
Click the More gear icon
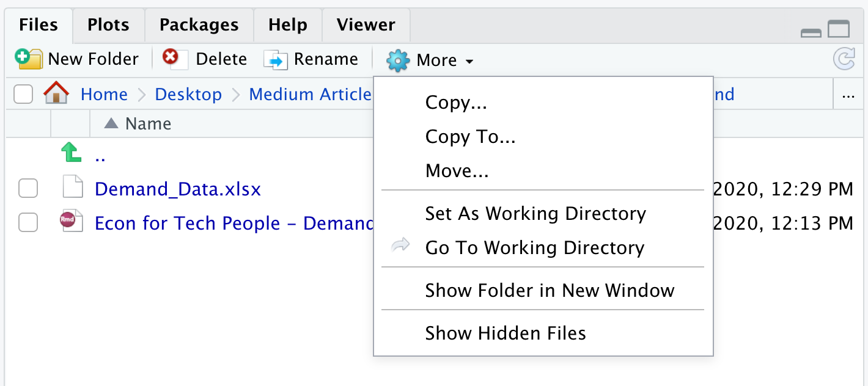coord(398,60)
